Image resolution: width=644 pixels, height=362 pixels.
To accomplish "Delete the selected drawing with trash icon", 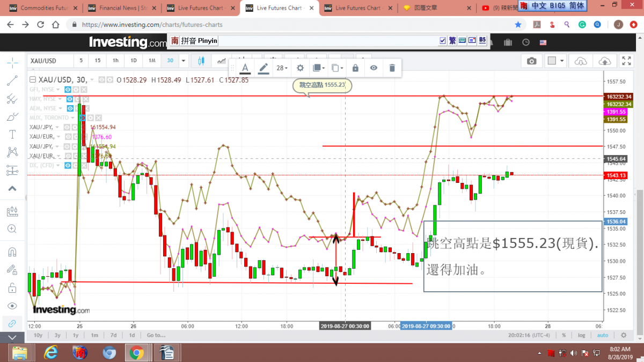I will 392,68.
